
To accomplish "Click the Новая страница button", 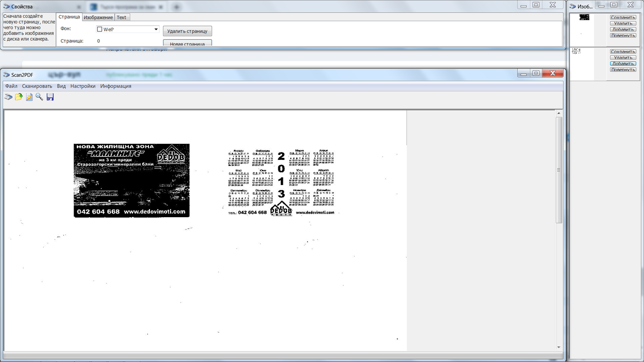I will (187, 43).
